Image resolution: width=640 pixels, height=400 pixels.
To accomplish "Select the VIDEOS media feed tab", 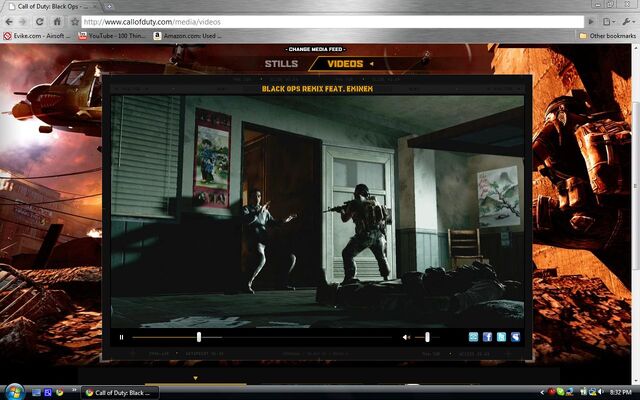I will point(345,64).
